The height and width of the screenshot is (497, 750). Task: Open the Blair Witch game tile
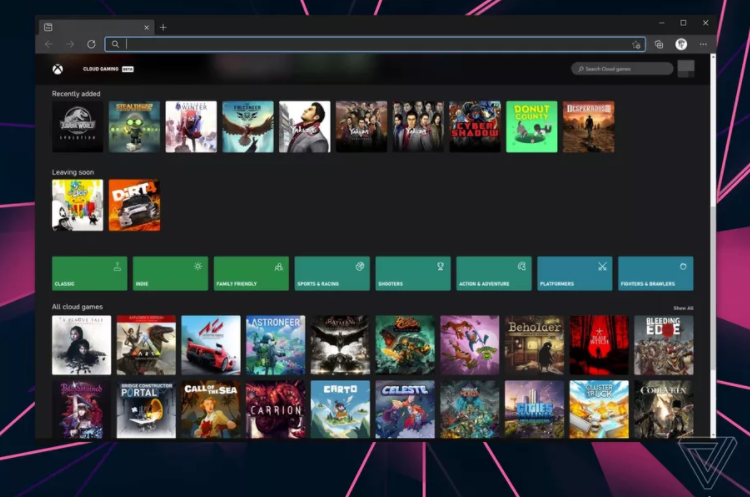click(599, 345)
